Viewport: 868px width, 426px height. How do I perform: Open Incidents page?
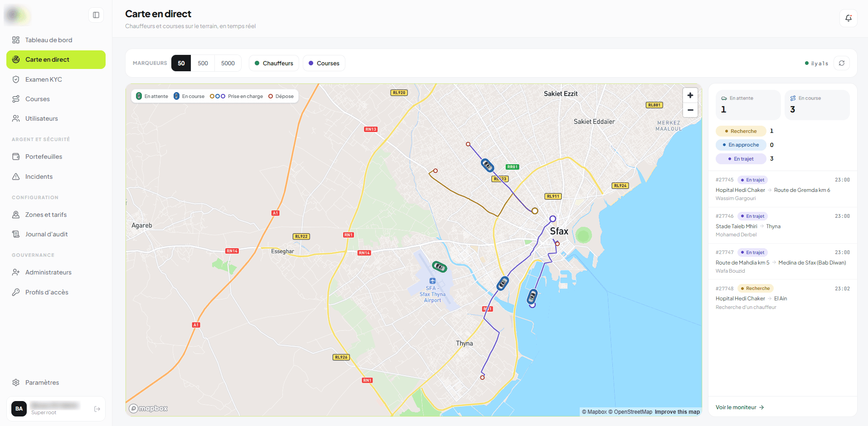point(56,176)
